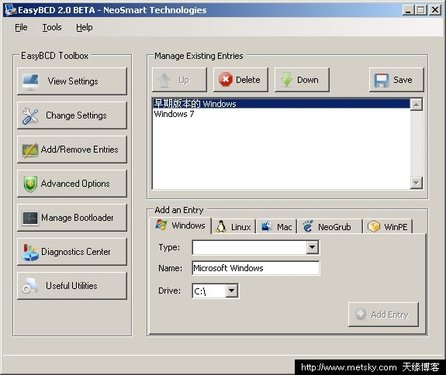Select the Windows tab label
The width and height of the screenshot is (446, 375).
pyautogui.click(x=188, y=226)
